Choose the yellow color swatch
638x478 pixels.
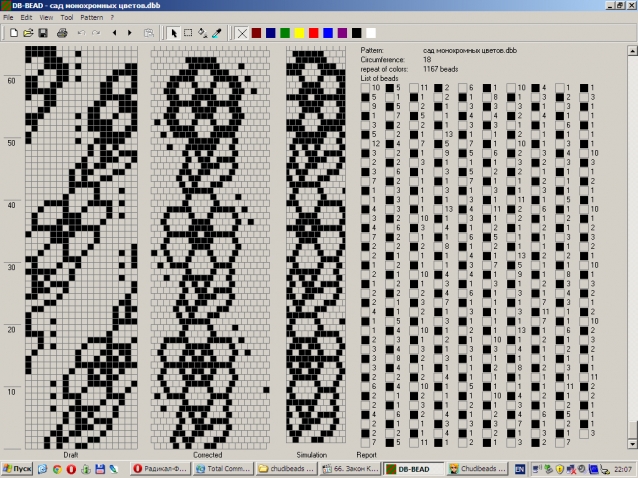(x=299, y=33)
